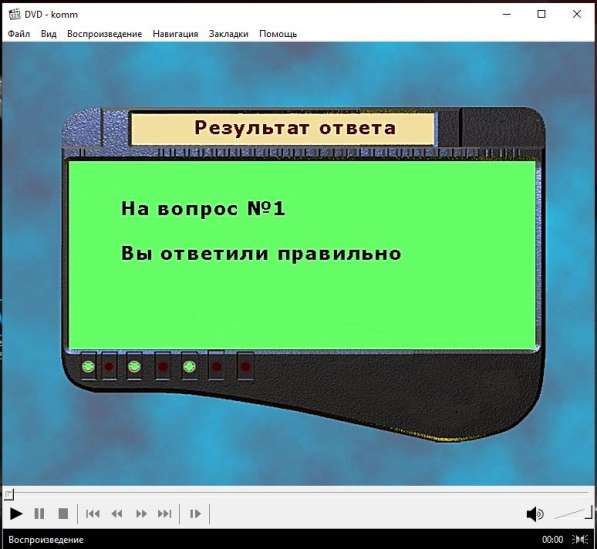This screenshot has width=597, height=549.
Task: Skip to the next chapter
Action: [x=164, y=514]
